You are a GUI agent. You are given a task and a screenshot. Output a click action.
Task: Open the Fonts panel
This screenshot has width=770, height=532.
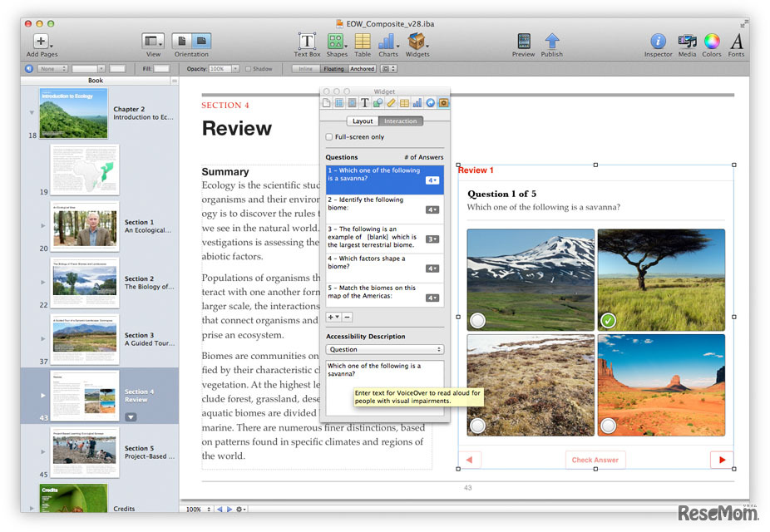point(737,42)
